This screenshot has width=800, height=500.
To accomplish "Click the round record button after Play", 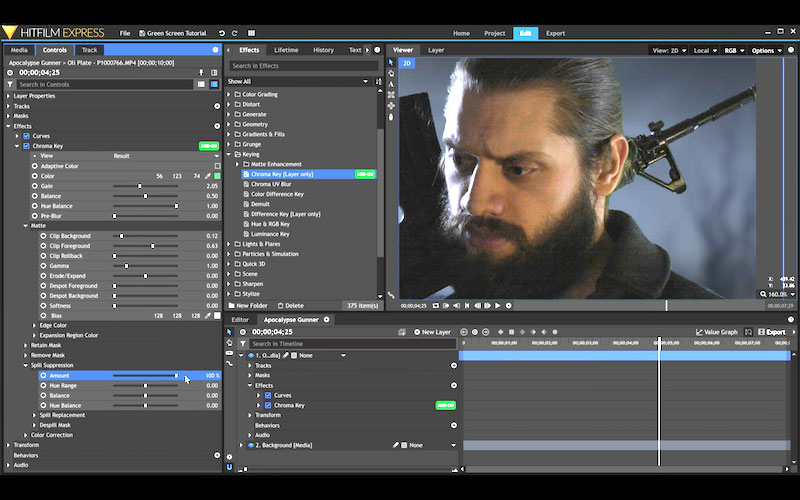I will point(509,306).
